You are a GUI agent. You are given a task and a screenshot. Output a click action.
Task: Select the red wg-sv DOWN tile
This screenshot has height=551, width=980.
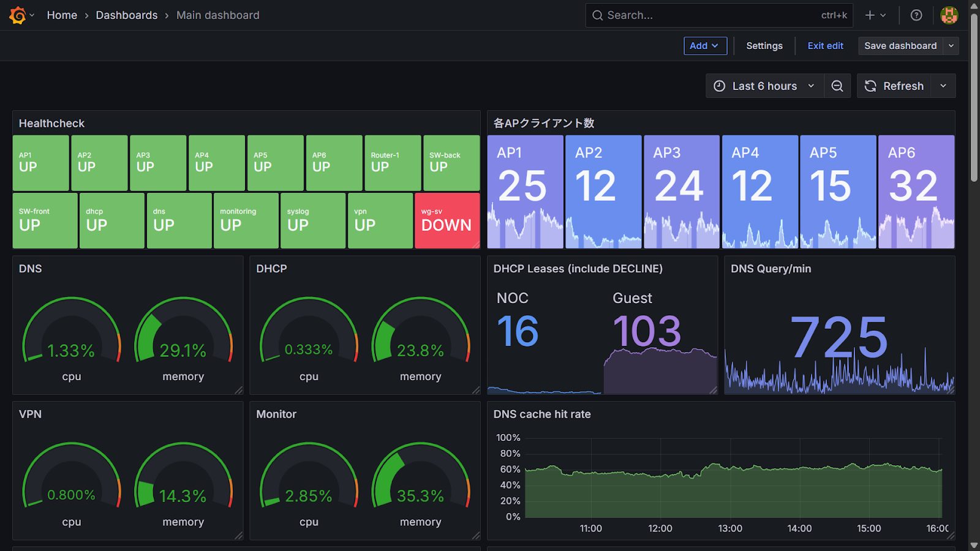point(447,220)
